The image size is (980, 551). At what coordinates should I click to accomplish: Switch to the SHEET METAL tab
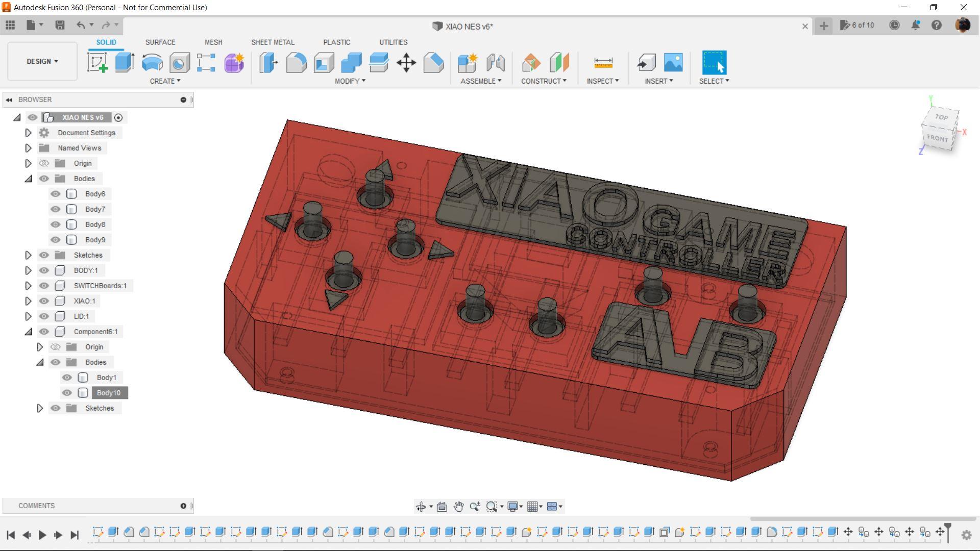[273, 42]
